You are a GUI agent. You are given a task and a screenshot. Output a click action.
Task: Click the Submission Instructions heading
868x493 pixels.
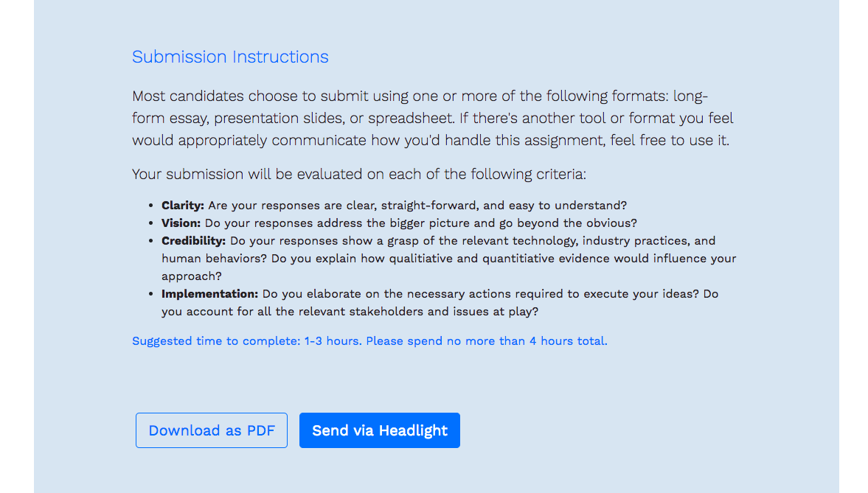tap(230, 57)
